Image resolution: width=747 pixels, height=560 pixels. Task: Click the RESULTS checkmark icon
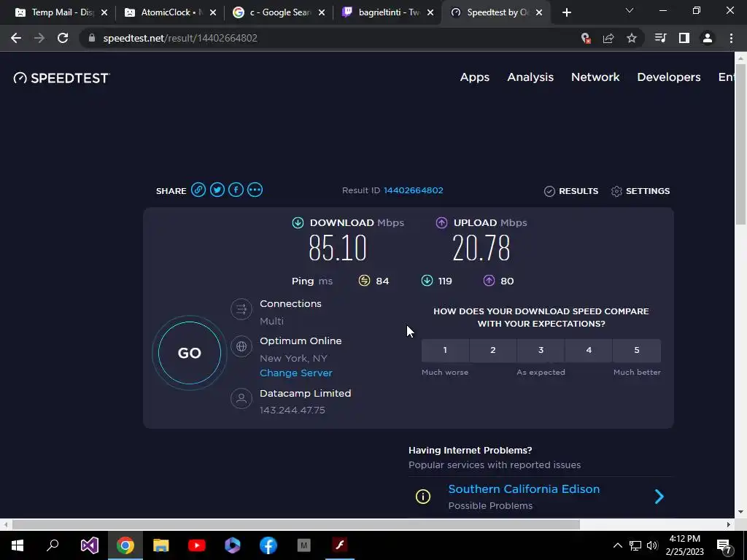pyautogui.click(x=549, y=191)
